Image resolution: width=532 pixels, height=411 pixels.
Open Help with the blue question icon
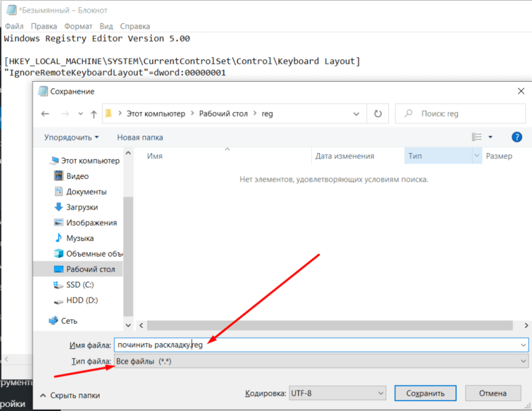pos(517,137)
